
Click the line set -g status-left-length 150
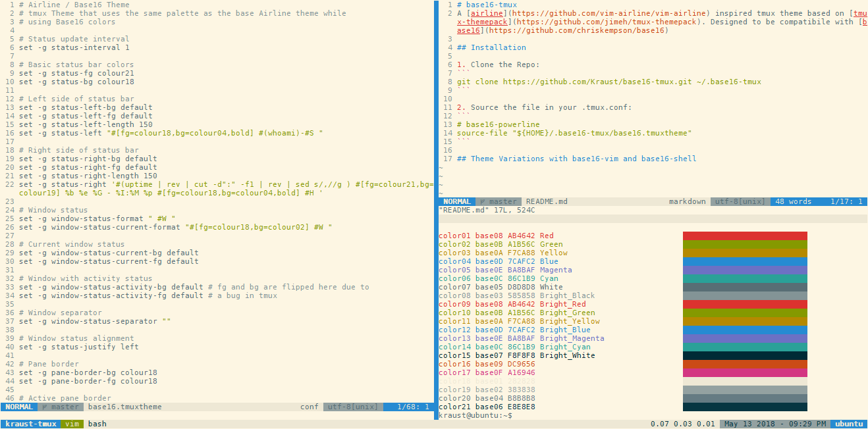coord(86,124)
